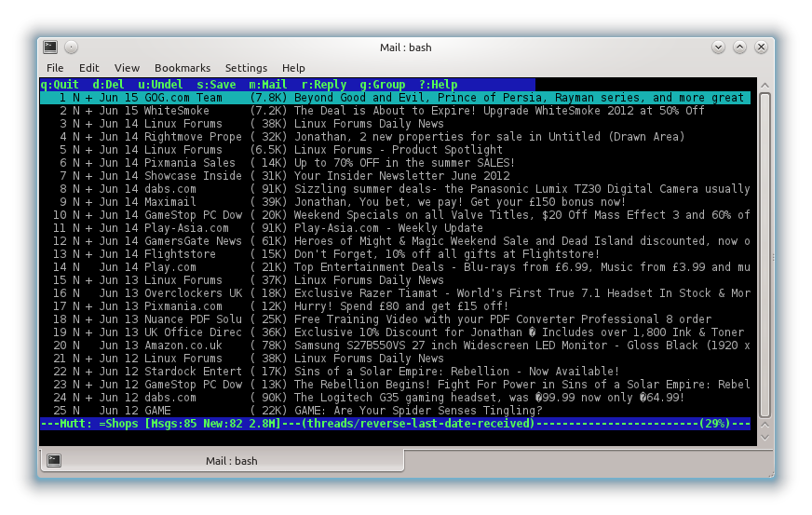Select the Showcase Inside newsletter message
812x515 pixels.
tap(395, 176)
